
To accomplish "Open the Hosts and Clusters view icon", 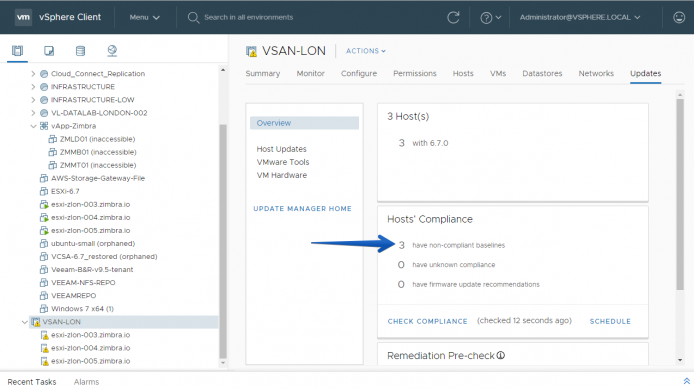I will tap(17, 51).
